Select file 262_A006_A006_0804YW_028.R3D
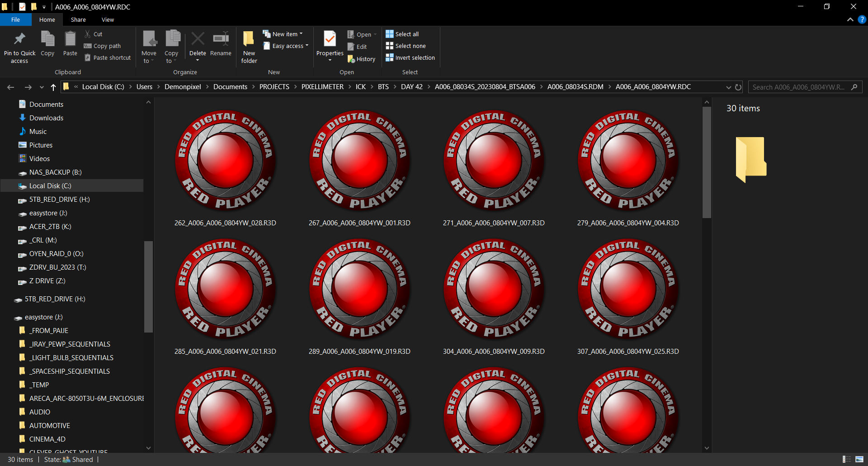Viewport: 868px width, 466px height. pos(225,167)
